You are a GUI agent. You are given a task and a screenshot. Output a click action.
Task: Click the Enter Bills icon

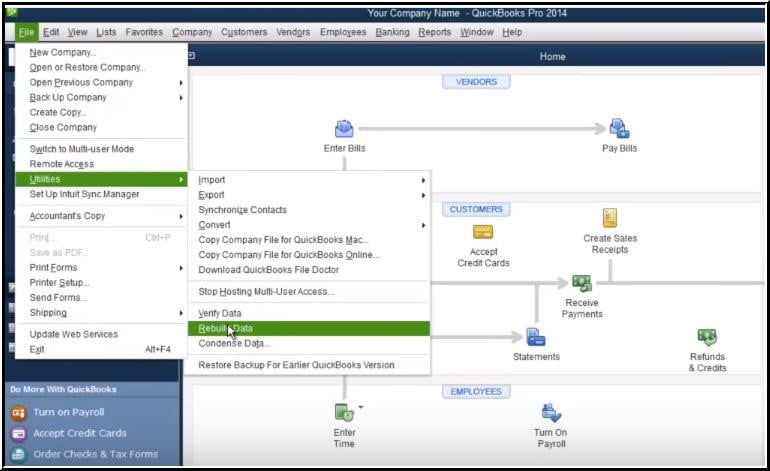coord(344,129)
